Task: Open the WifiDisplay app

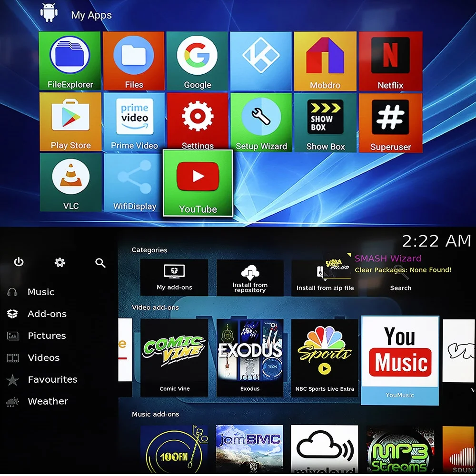Action: pyautogui.click(x=133, y=182)
